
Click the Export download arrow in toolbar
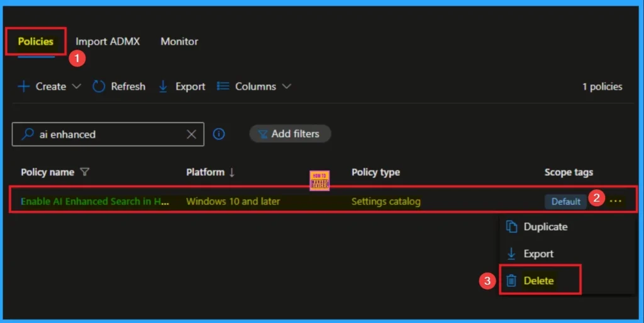pos(163,87)
